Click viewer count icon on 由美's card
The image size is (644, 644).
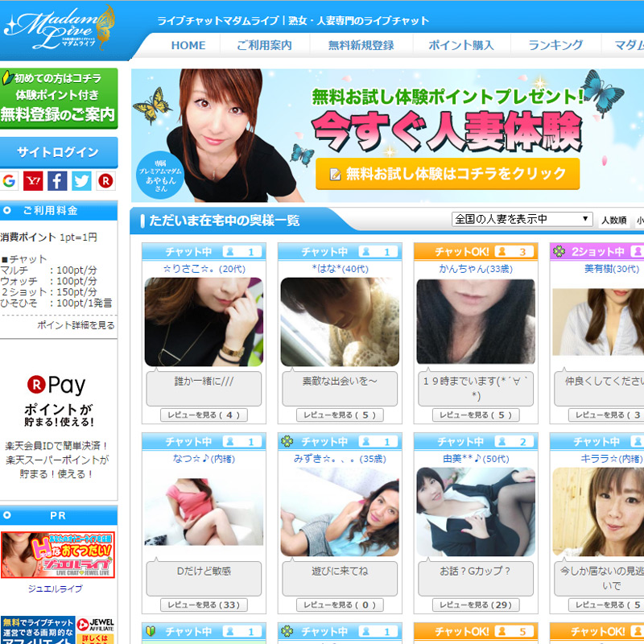[x=502, y=441]
